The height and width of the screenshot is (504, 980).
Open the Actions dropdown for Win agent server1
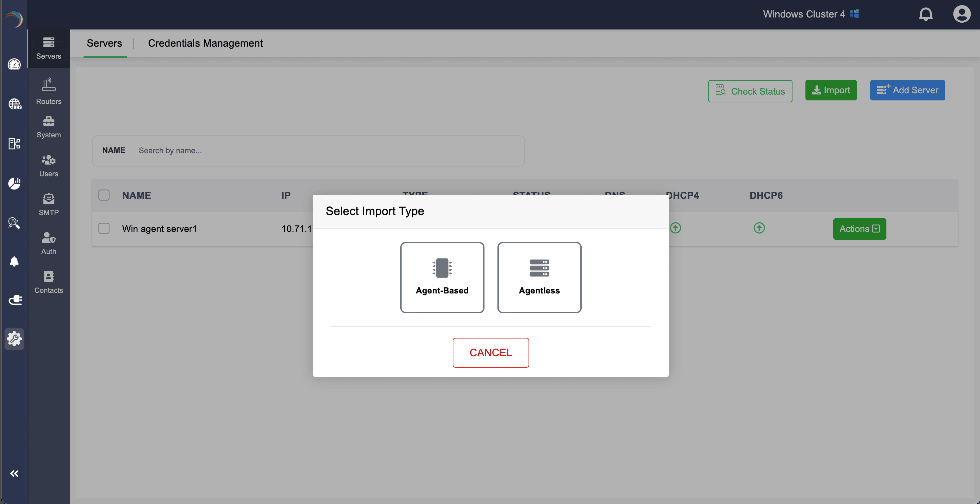860,229
